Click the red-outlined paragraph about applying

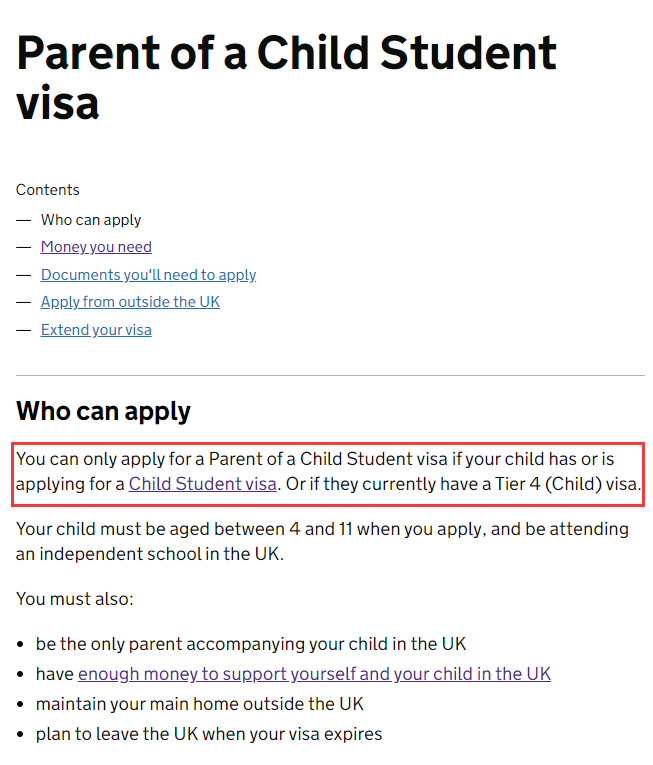pos(328,472)
